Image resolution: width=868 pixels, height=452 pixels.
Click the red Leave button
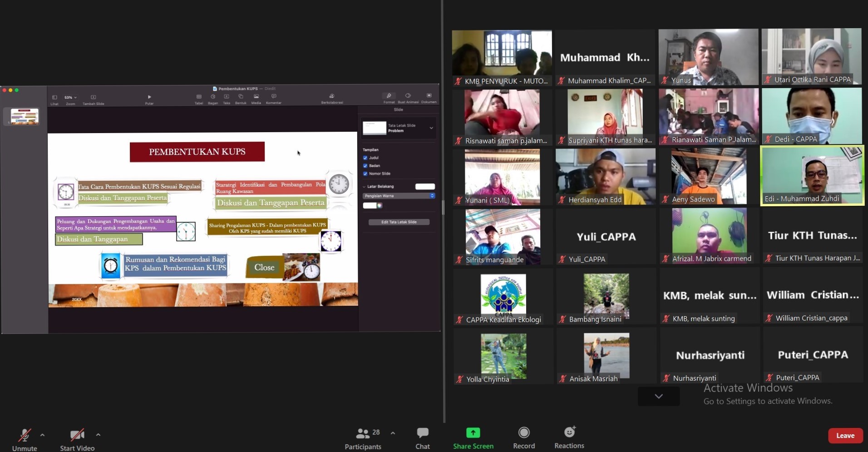tap(845, 436)
